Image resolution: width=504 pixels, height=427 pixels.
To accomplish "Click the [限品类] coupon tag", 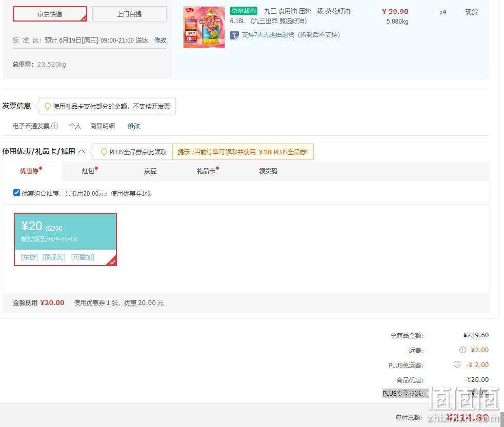I will (54, 257).
